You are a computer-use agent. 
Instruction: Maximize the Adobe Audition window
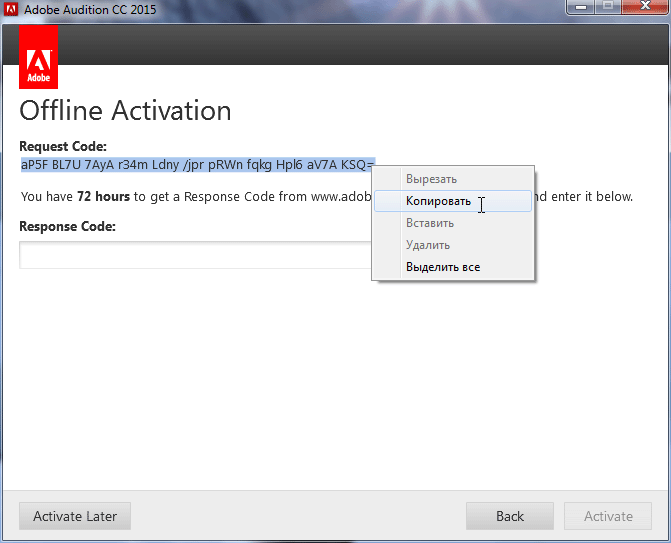click(x=609, y=9)
